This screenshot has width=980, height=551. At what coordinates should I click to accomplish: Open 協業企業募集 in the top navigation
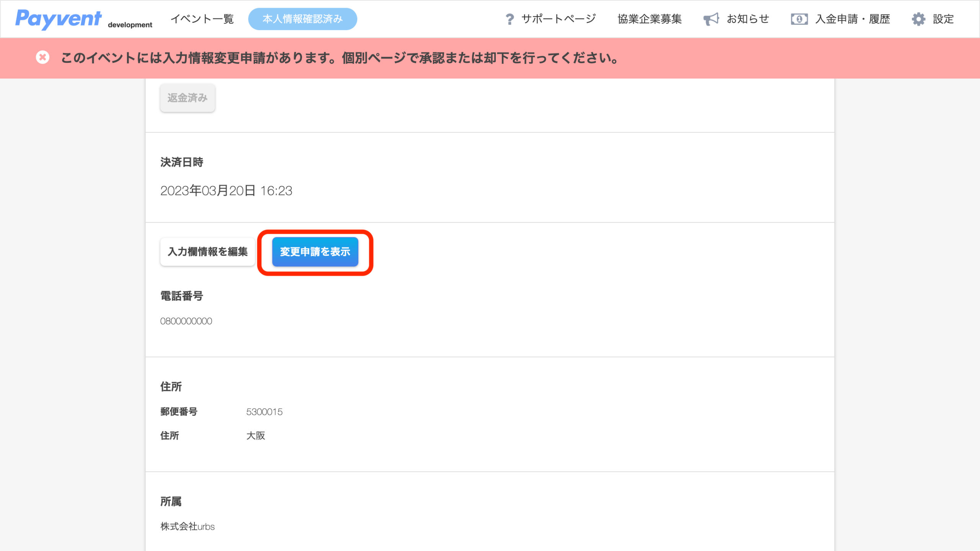pyautogui.click(x=650, y=19)
